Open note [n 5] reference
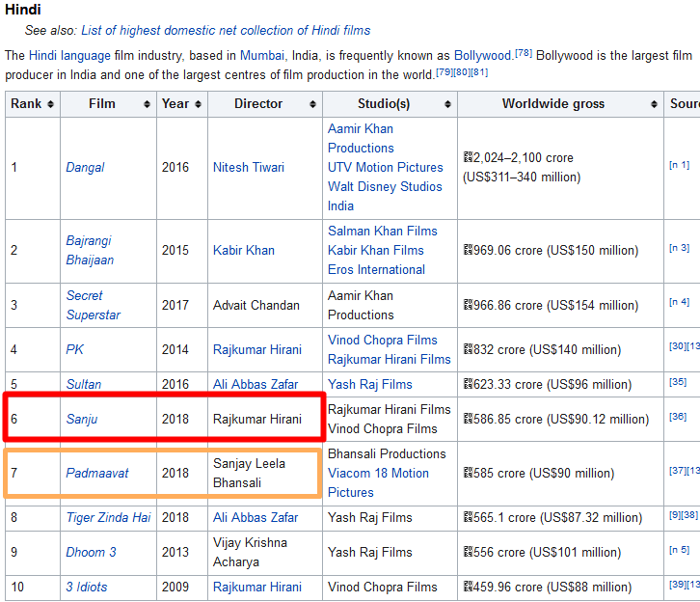The image size is (700, 602). tap(679, 550)
